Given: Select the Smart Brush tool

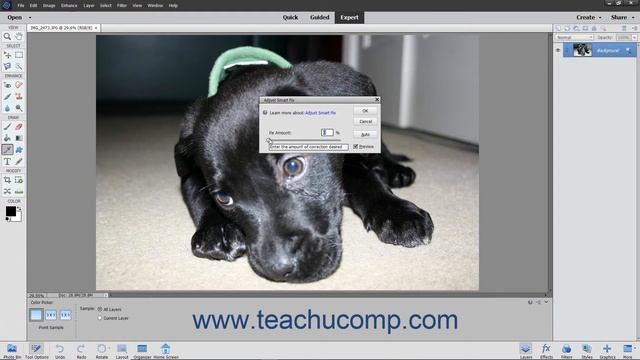Looking at the screenshot, I should pyautogui.click(x=7, y=96).
